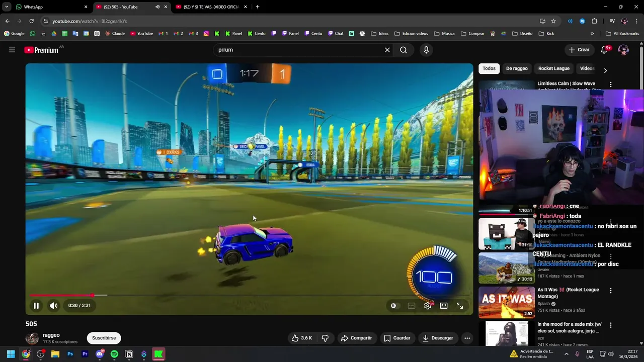Open the raggeo channel name link
The image size is (644, 362).
click(x=51, y=335)
